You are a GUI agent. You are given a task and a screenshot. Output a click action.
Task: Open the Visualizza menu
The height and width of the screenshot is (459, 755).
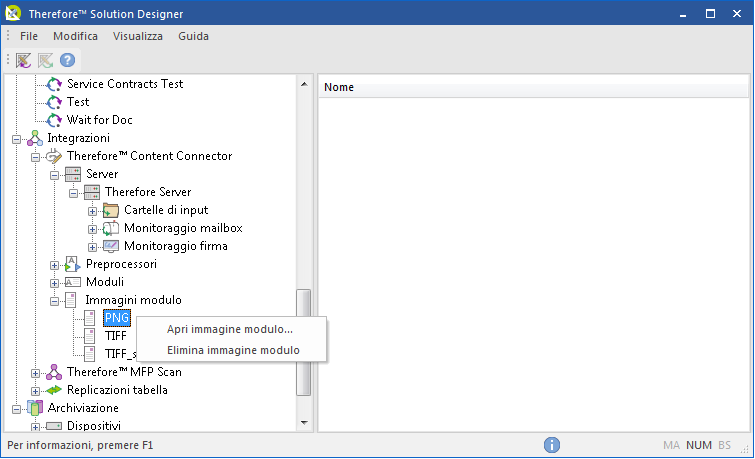tap(138, 36)
